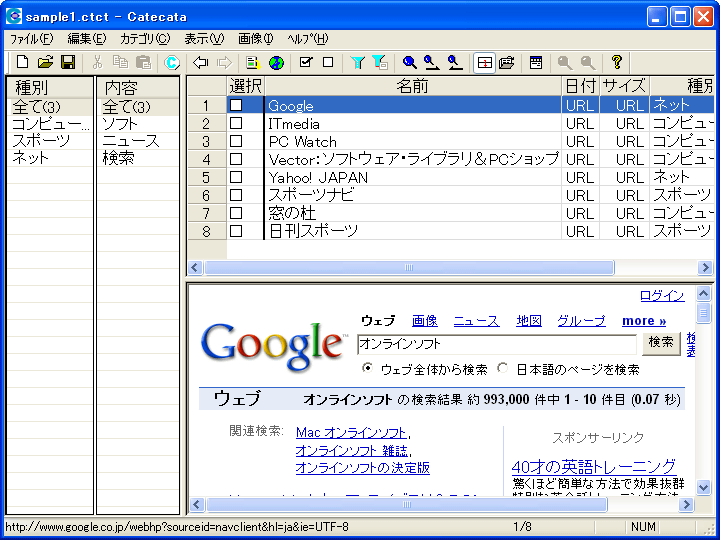Tick the checkbox for ITmedia row
The image size is (720, 540).
click(236, 123)
